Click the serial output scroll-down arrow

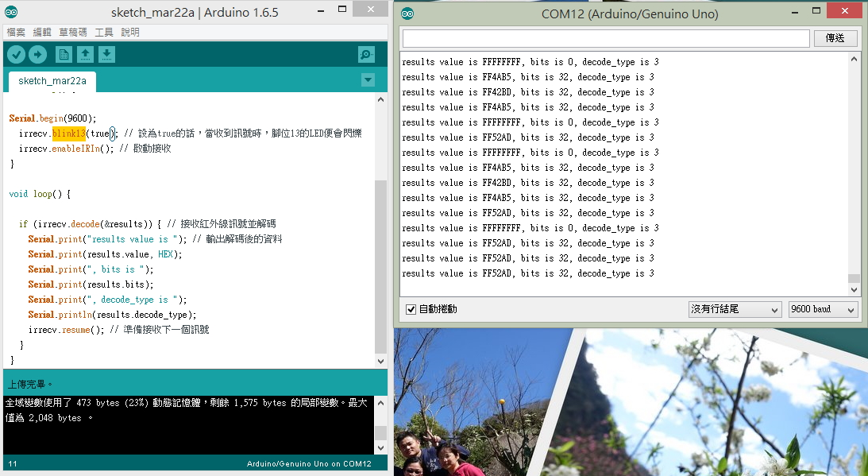coord(854,290)
